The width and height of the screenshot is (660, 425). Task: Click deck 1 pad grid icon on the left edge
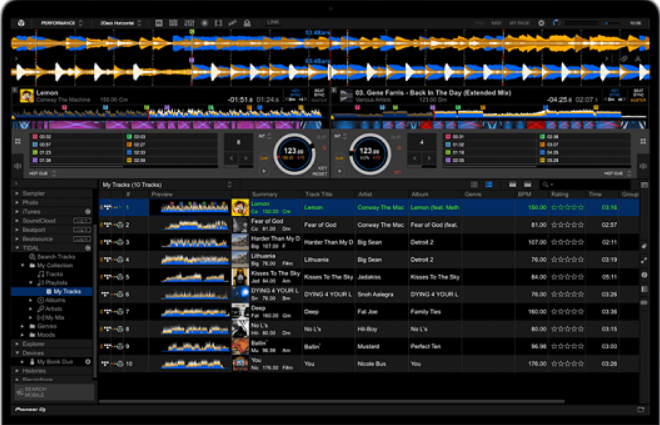coord(18,141)
